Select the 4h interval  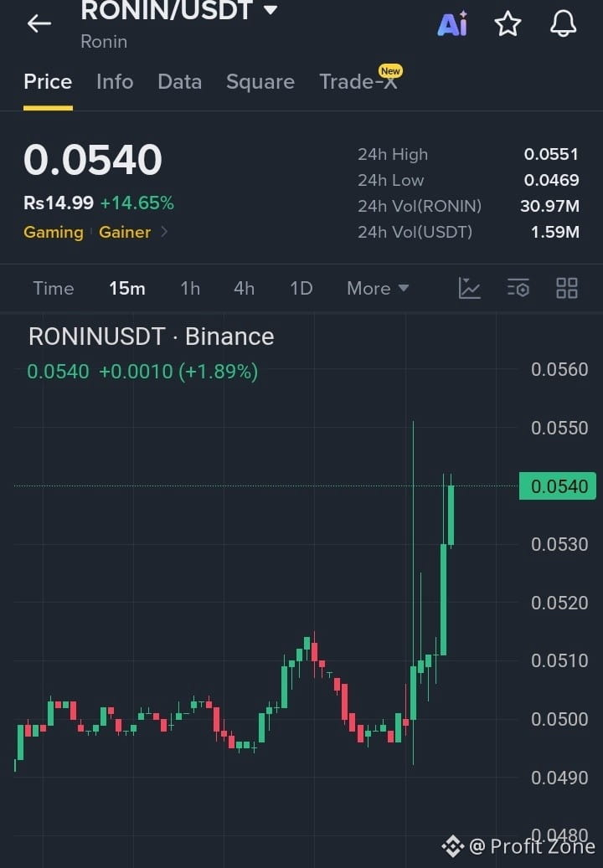pyautogui.click(x=244, y=289)
